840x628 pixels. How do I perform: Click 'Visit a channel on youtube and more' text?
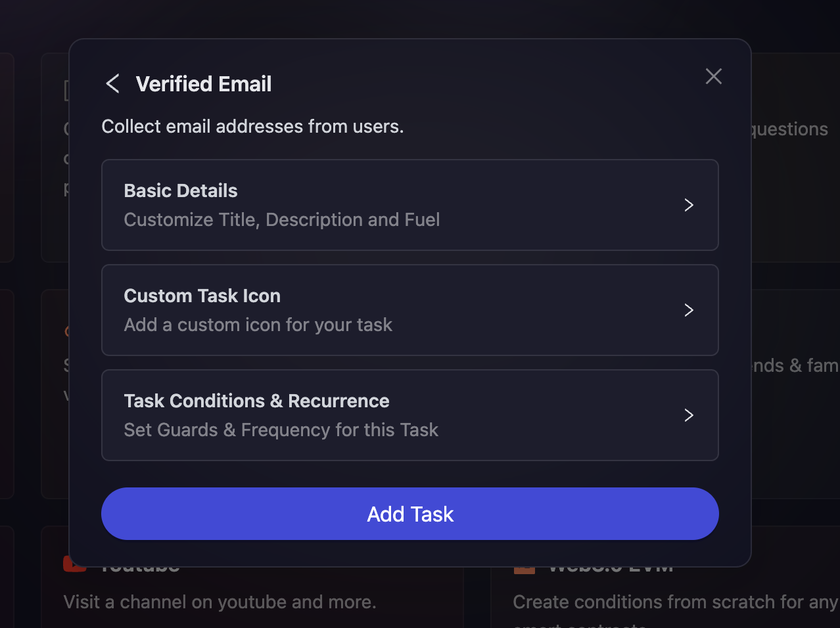coord(220,602)
